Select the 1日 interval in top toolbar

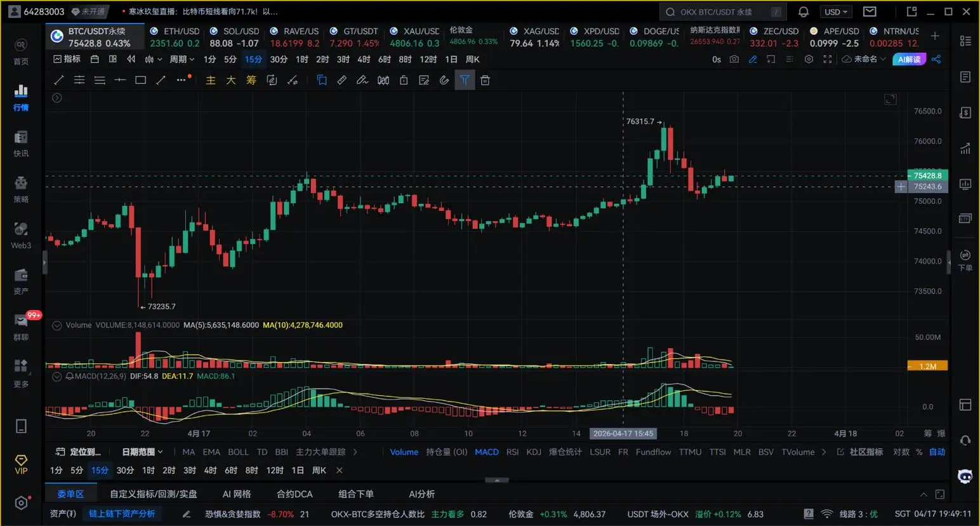click(x=451, y=59)
